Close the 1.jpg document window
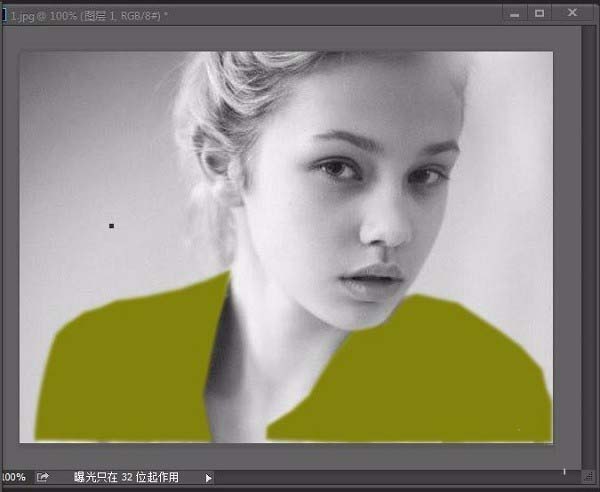Viewport: 600px width, 492px height. (572, 13)
